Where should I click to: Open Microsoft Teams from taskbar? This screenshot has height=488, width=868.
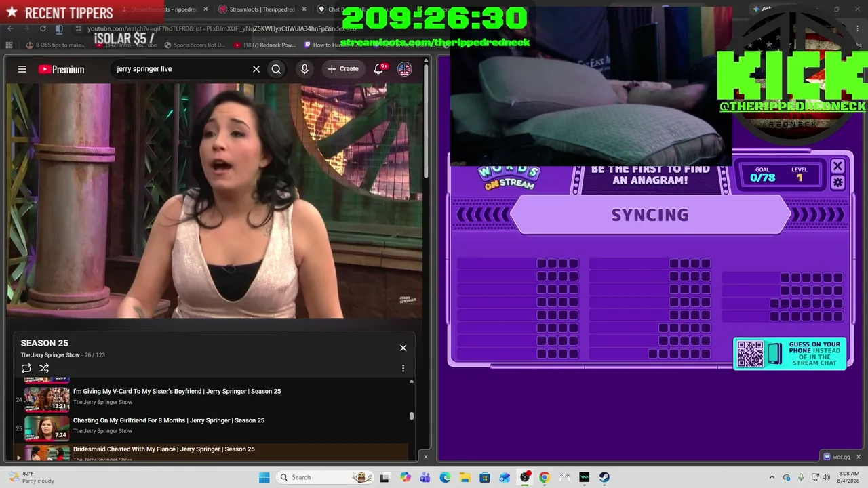pyautogui.click(x=425, y=477)
